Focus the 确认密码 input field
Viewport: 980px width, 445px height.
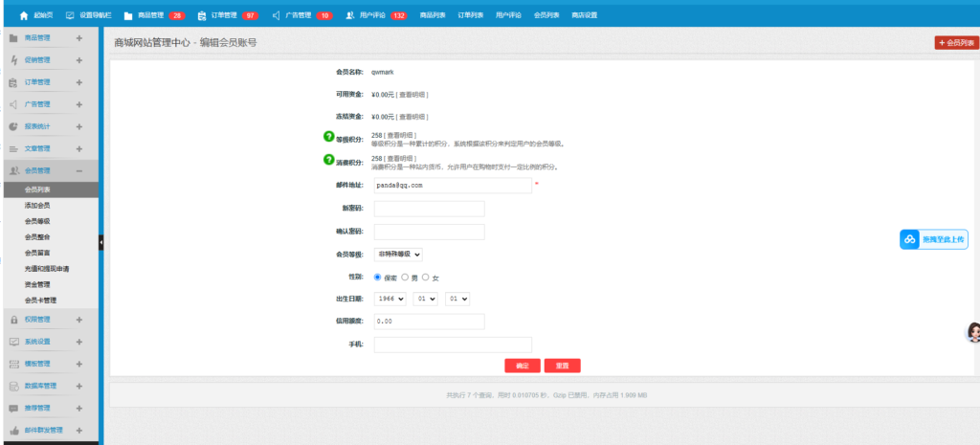430,232
